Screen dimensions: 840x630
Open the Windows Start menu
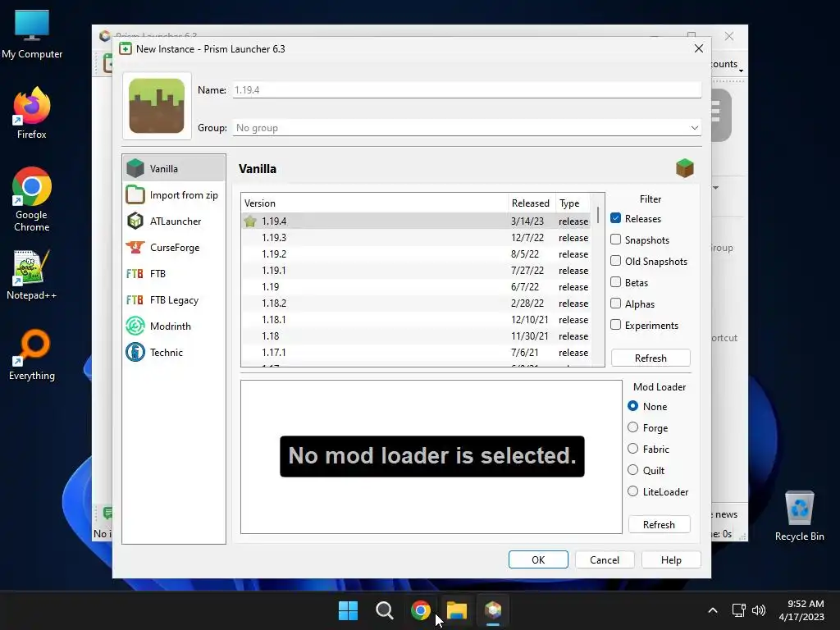348,610
